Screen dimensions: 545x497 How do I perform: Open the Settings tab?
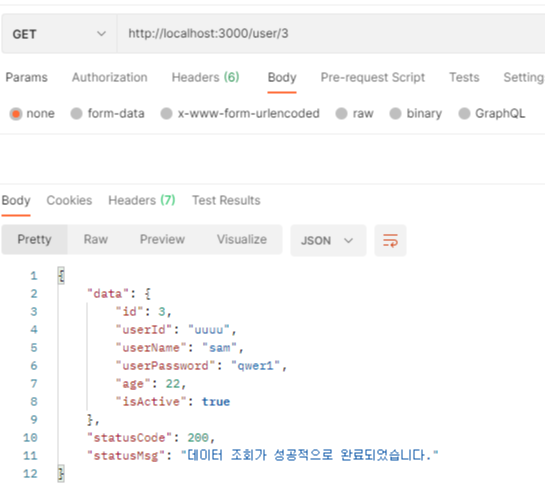[x=524, y=77]
